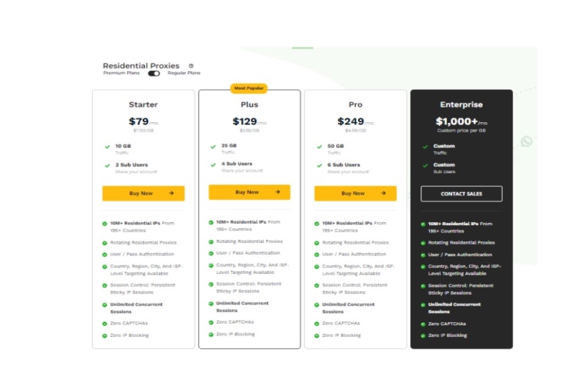The image size is (588, 368).
Task: Click the Contact Sales button
Action: point(461,194)
